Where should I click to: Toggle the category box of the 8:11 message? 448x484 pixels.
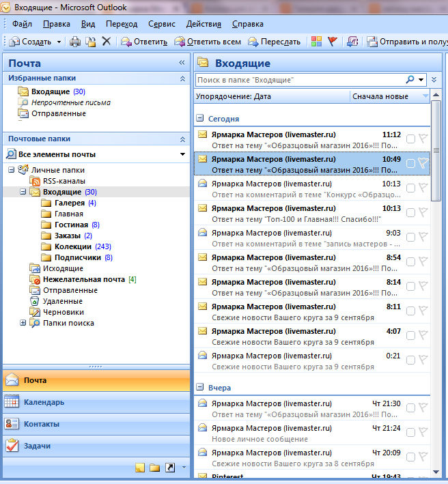[x=410, y=311]
